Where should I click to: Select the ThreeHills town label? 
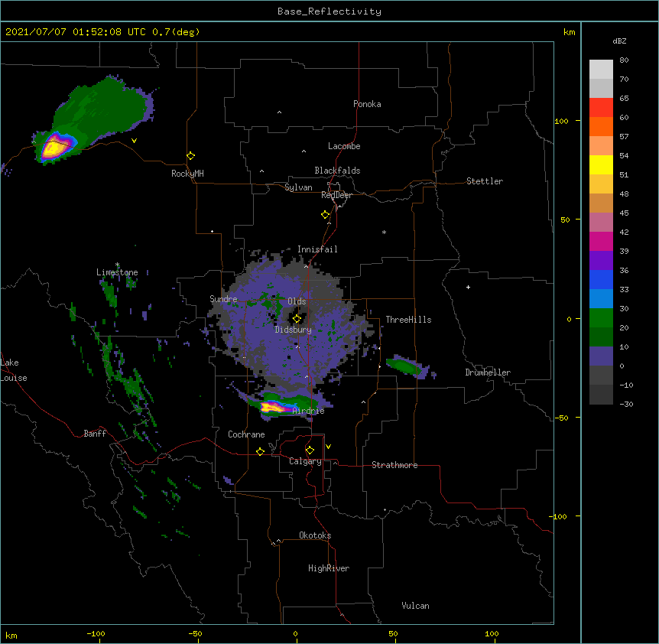(x=408, y=320)
